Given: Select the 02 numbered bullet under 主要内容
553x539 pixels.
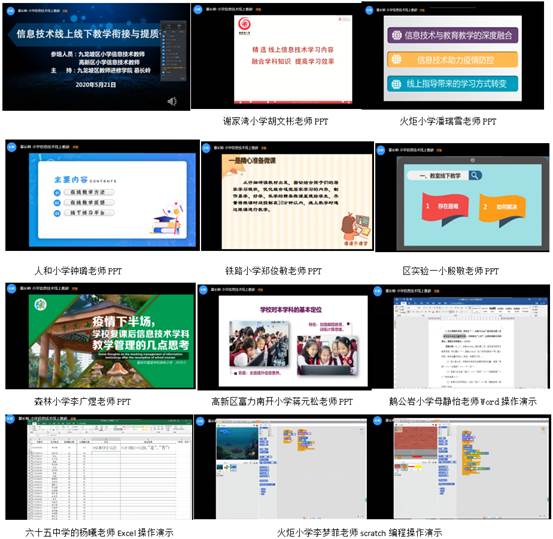Looking at the screenshot, I should [x=57, y=203].
